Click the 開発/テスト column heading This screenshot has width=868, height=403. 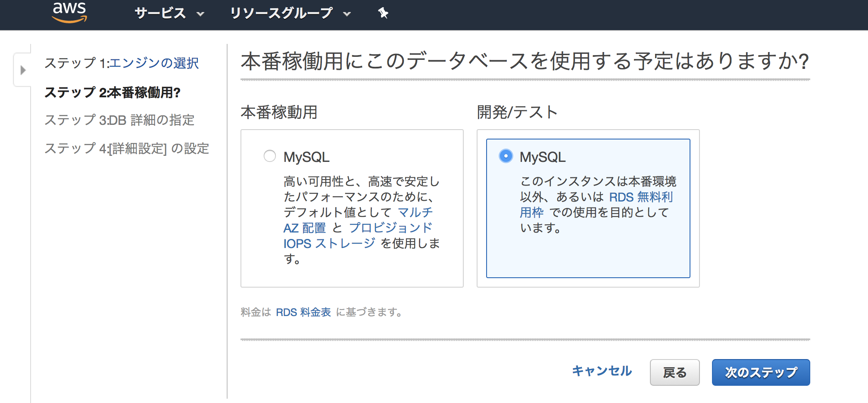(517, 112)
